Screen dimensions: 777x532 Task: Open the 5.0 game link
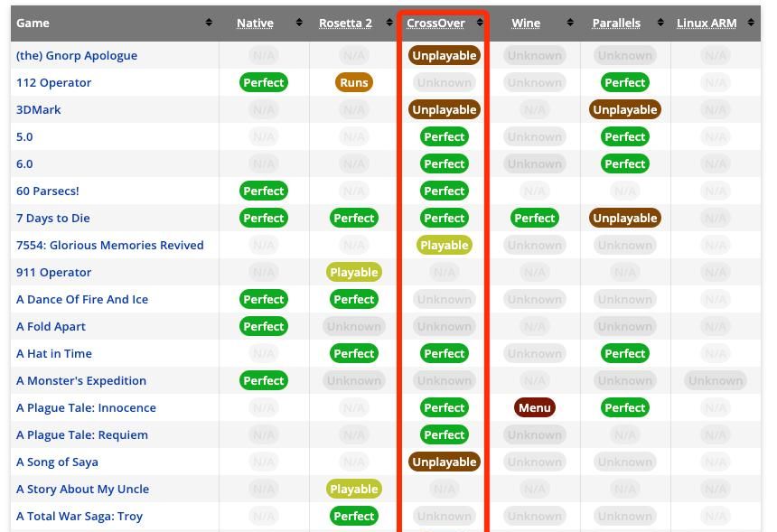[24, 136]
